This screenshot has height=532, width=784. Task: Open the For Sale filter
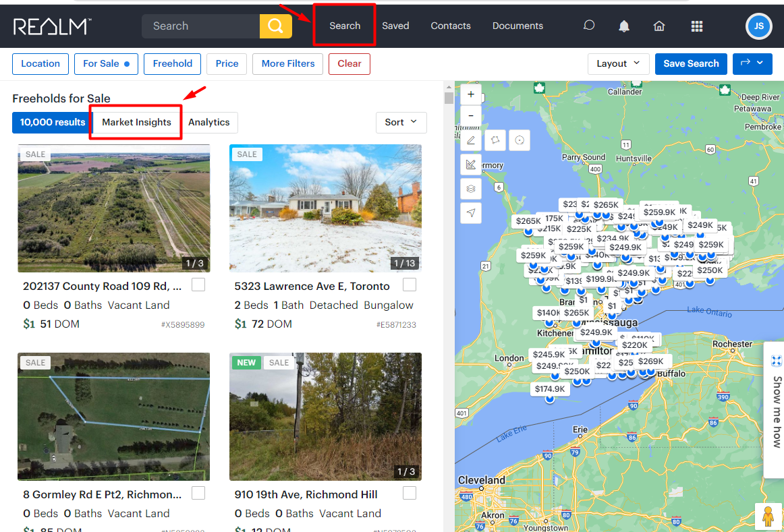(106, 64)
